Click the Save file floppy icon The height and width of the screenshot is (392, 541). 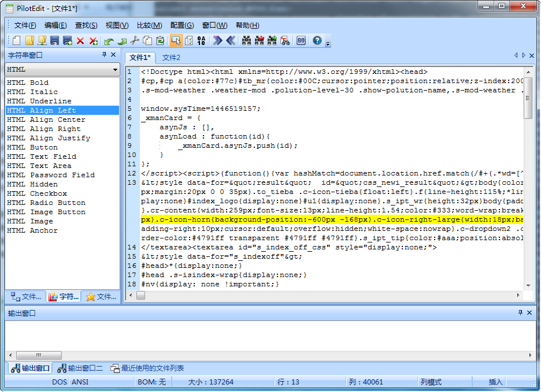[x=55, y=40]
